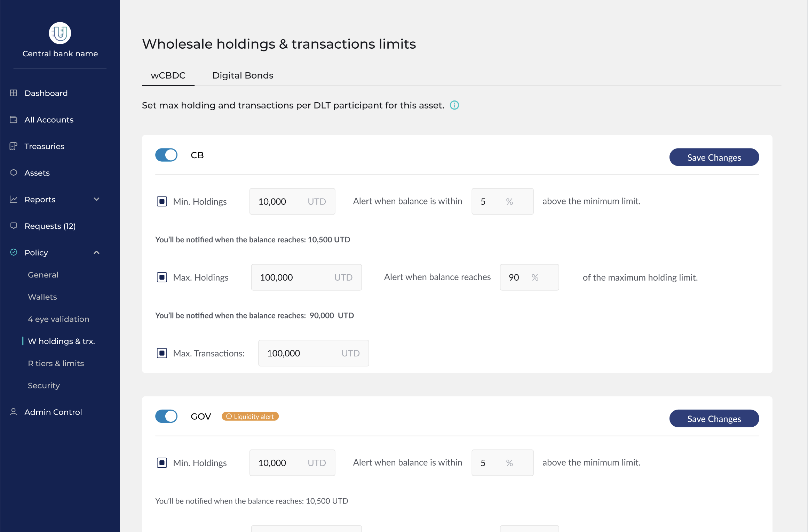Click the info icon beside asset description
The width and height of the screenshot is (808, 532).
point(454,105)
